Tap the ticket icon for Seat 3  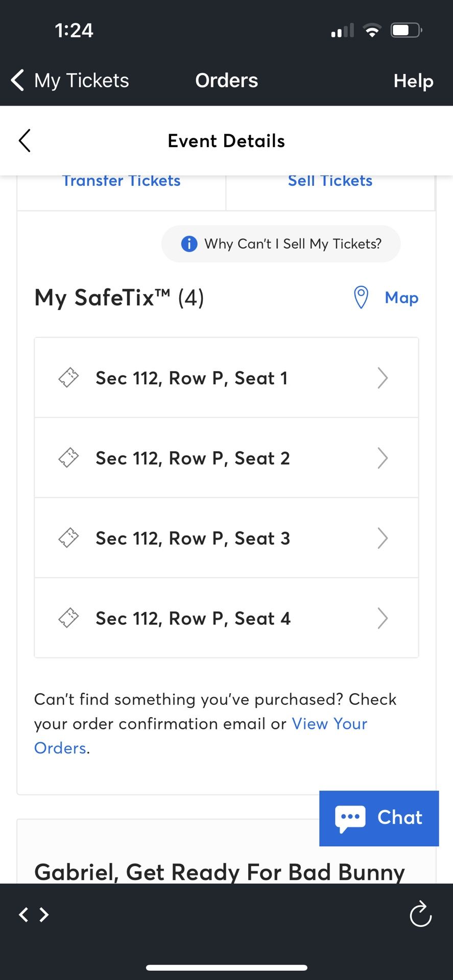pyautogui.click(x=68, y=538)
